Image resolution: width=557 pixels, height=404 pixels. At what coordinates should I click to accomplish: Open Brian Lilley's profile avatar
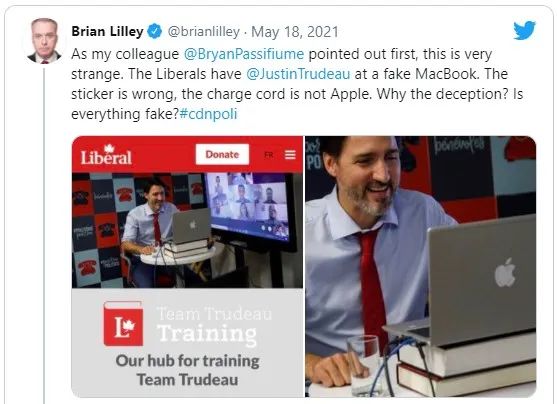coord(44,40)
